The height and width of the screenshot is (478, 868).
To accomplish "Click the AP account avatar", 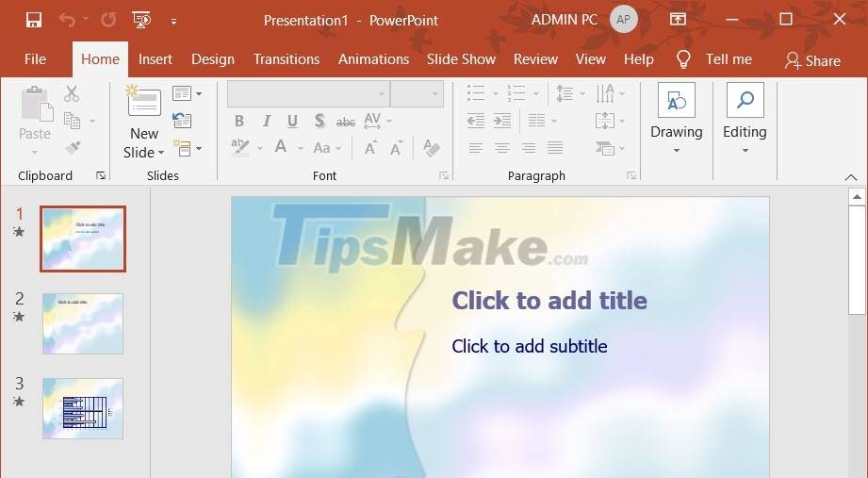I will 623,20.
